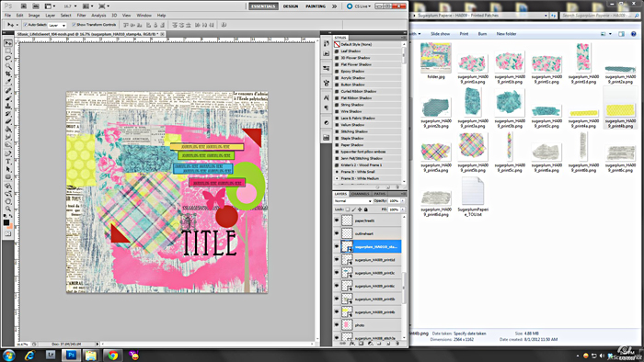Viewport: 644px width, 362px height.
Task: Select the Move tool in Photoshop toolbox
Action: point(7,42)
